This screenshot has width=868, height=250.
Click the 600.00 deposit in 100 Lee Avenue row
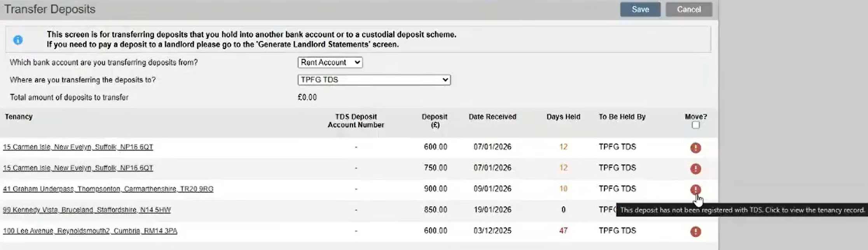(435, 231)
